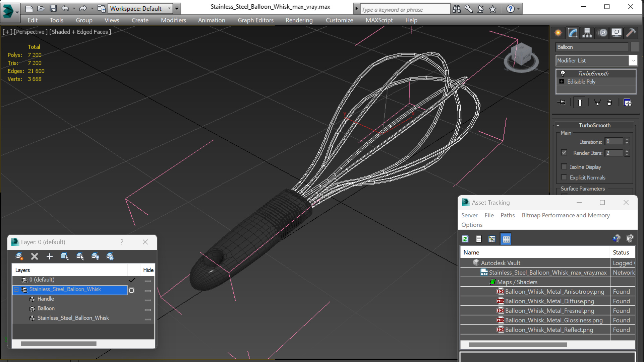Open quick access toolbar customize arrow
644x362 pixels.
click(x=177, y=8)
